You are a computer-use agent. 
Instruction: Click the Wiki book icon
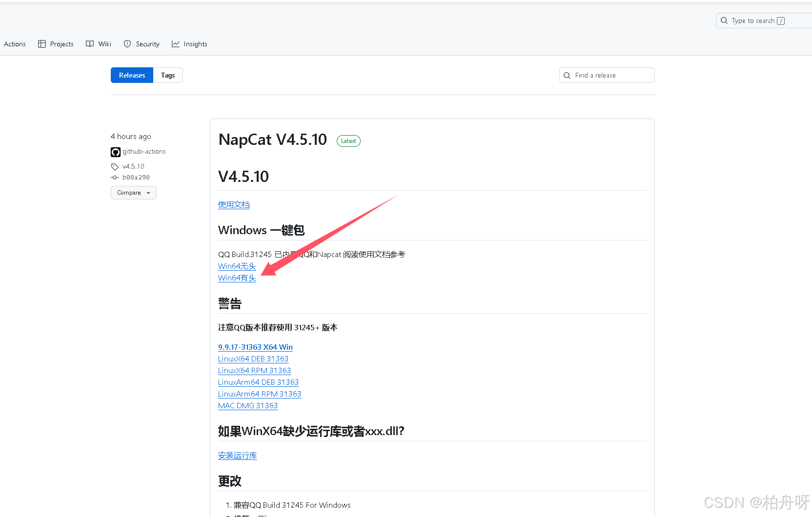coord(90,44)
